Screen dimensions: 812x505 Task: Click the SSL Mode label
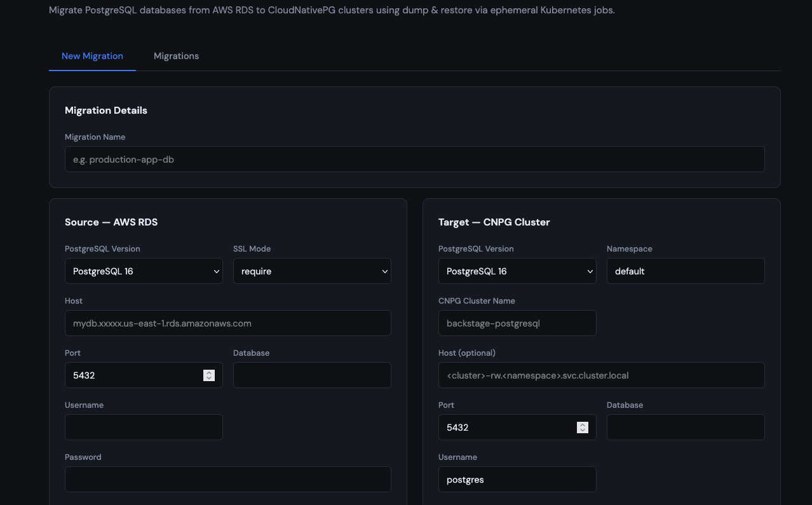click(x=252, y=249)
